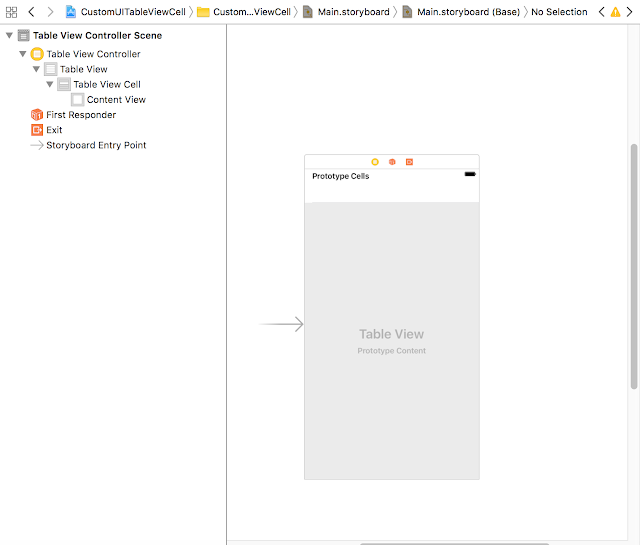Screen dimensions: 640x545
Task: Click the canvas vertical scrollbar
Action: click(x=634, y=267)
